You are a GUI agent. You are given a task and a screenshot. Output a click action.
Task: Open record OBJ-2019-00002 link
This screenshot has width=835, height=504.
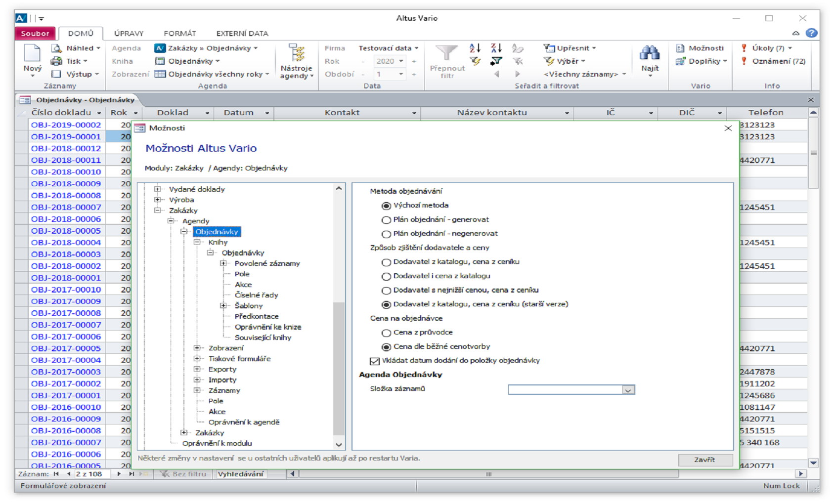pyautogui.click(x=66, y=125)
